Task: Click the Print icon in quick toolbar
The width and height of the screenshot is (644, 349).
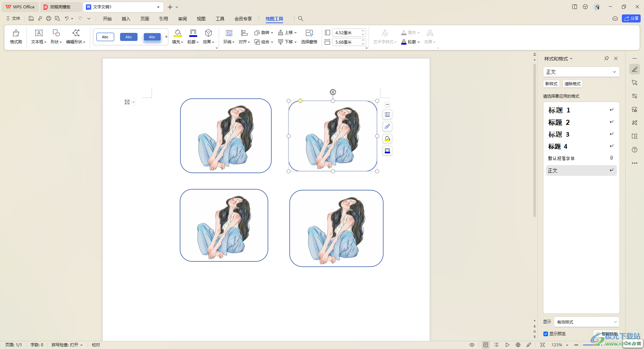Action: click(49, 18)
